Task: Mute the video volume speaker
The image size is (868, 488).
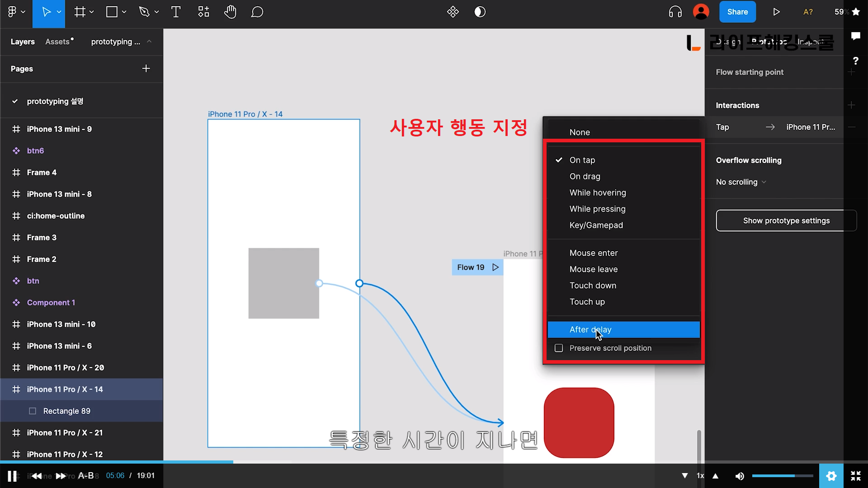Action: [x=740, y=476]
